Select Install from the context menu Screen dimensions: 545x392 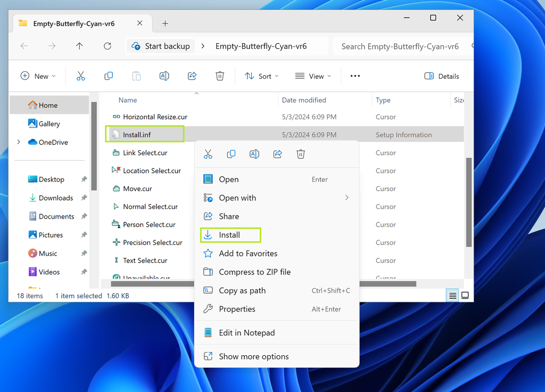pos(230,235)
